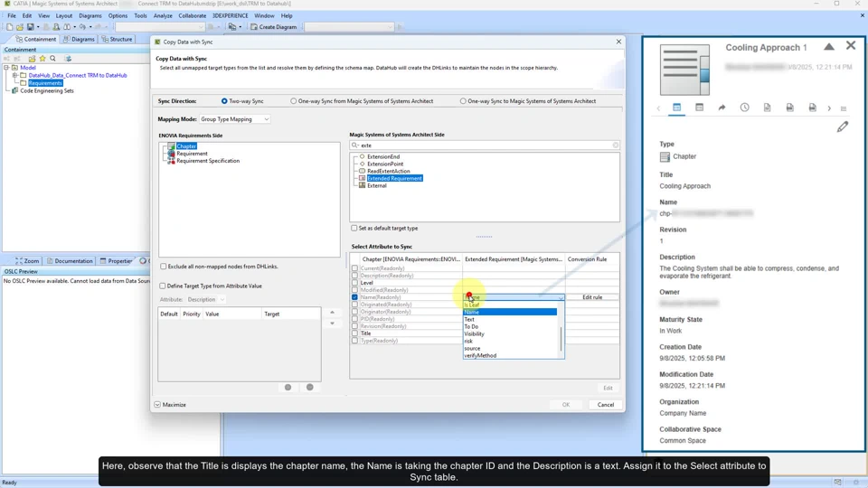
Task: Open the properties view icon in Cooling Approach panel
Action: (676, 108)
